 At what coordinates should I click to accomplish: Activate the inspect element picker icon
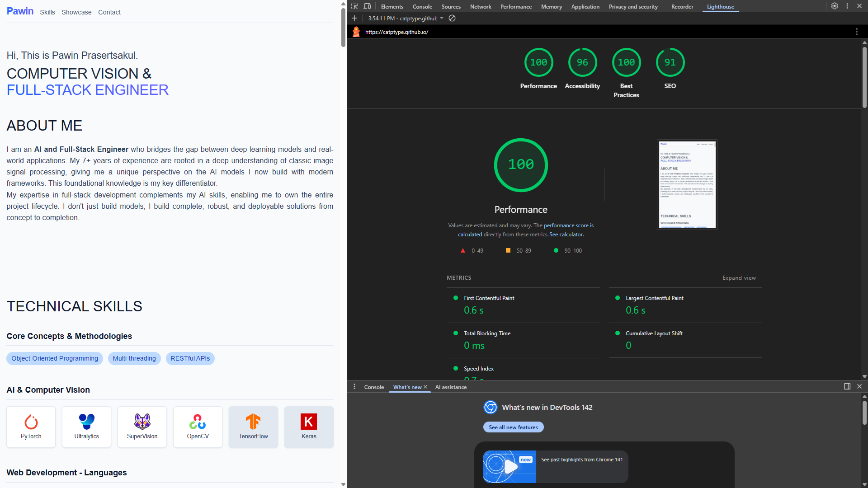click(355, 6)
